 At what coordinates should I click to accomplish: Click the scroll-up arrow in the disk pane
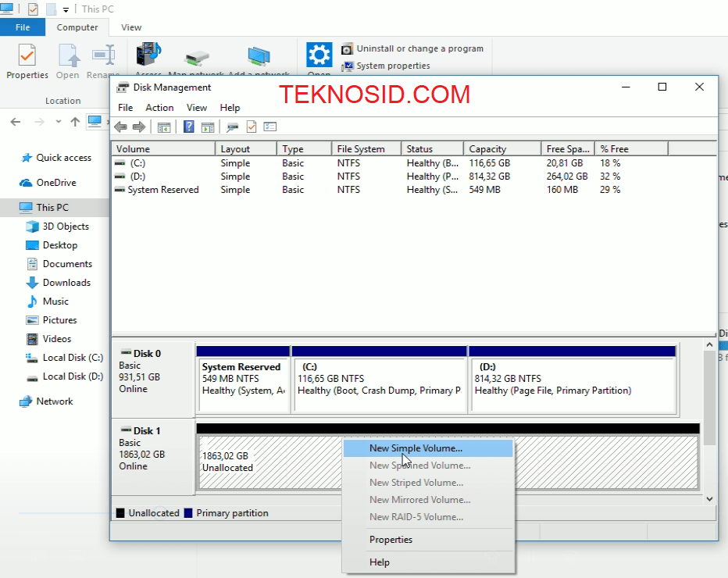(709, 344)
